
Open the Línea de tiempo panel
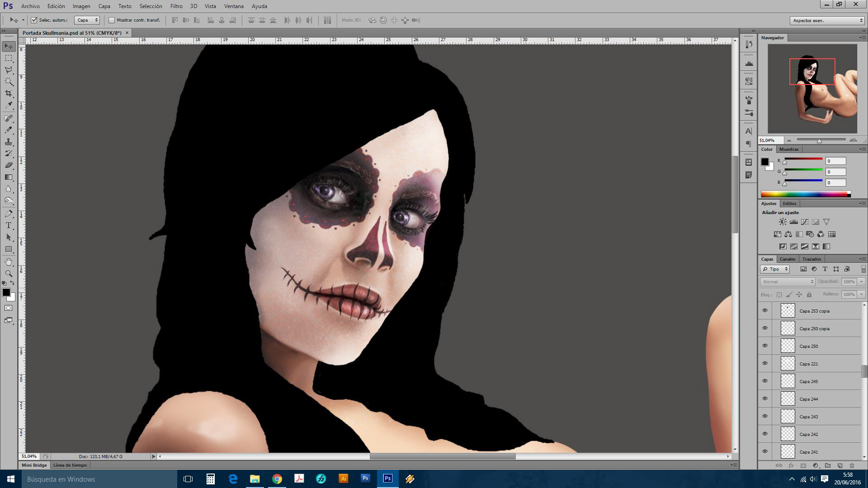(70, 465)
